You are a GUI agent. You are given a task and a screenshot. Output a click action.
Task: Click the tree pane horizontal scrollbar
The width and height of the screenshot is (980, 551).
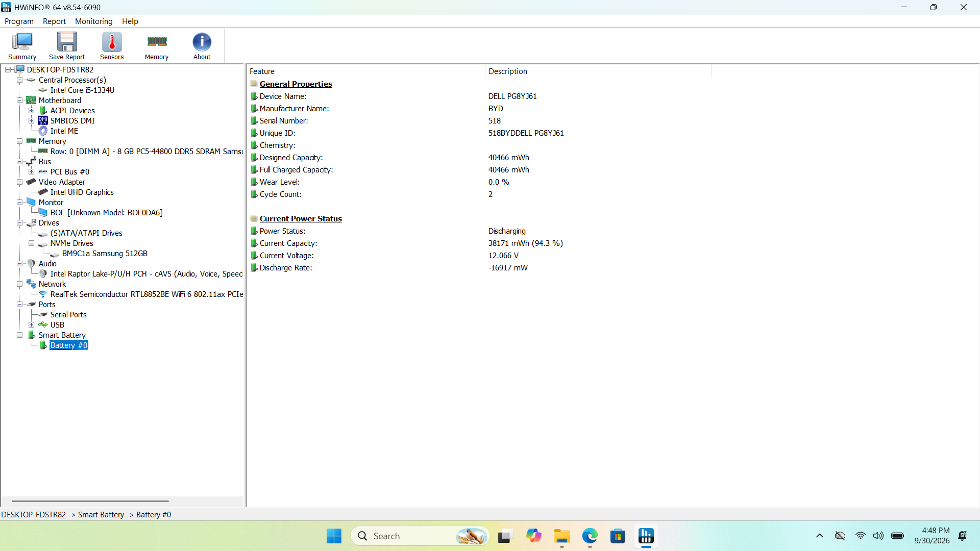(90, 501)
